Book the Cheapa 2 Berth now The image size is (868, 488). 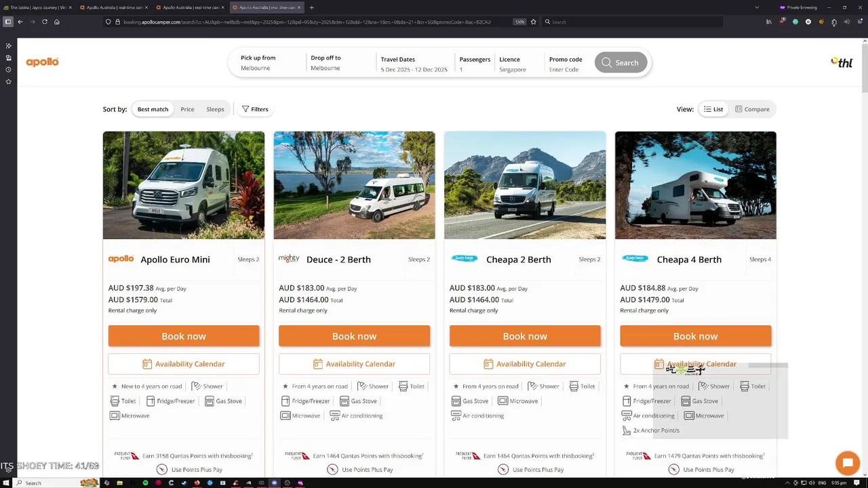[x=525, y=336]
